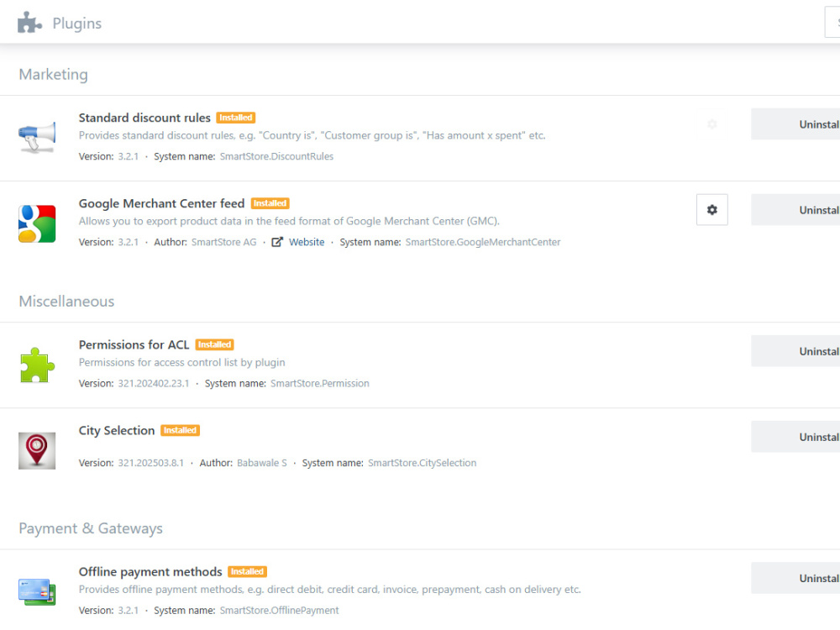This screenshot has height=630, width=840.
Task: Click the Google Merchant Center feed title
Action: coord(162,203)
